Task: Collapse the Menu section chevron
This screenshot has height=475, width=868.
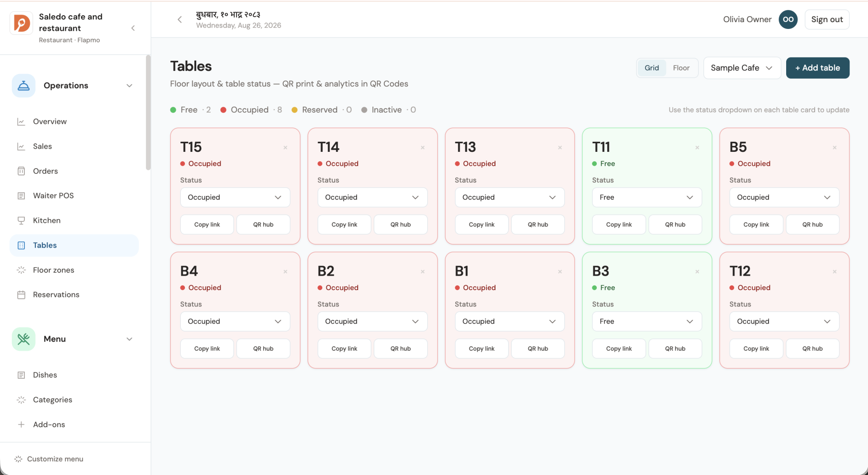Action: [129, 339]
